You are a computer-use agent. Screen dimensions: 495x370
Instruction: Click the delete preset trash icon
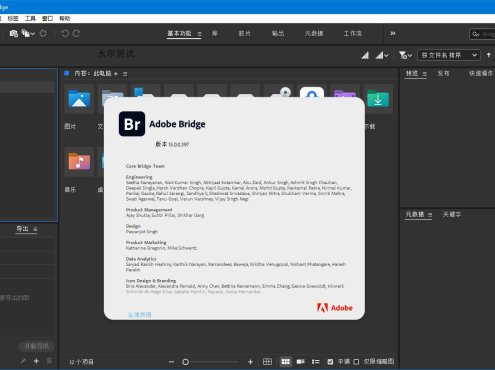point(49,361)
